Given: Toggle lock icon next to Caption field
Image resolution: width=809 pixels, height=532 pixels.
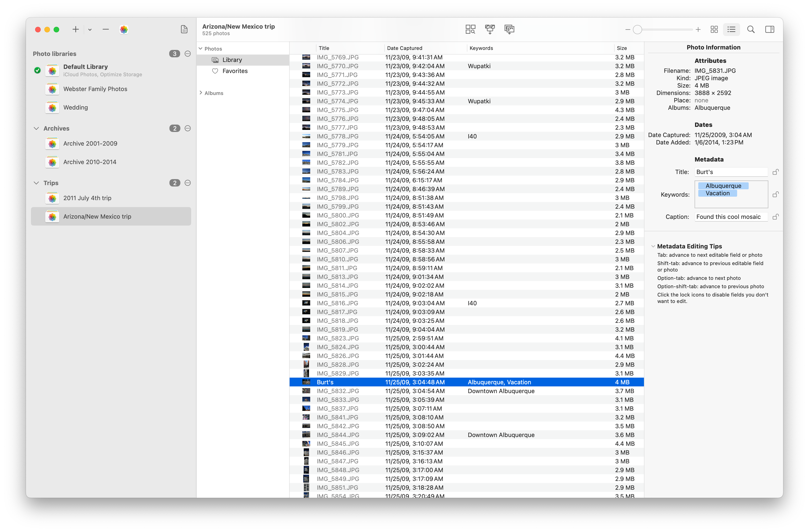Looking at the screenshot, I should tap(775, 217).
